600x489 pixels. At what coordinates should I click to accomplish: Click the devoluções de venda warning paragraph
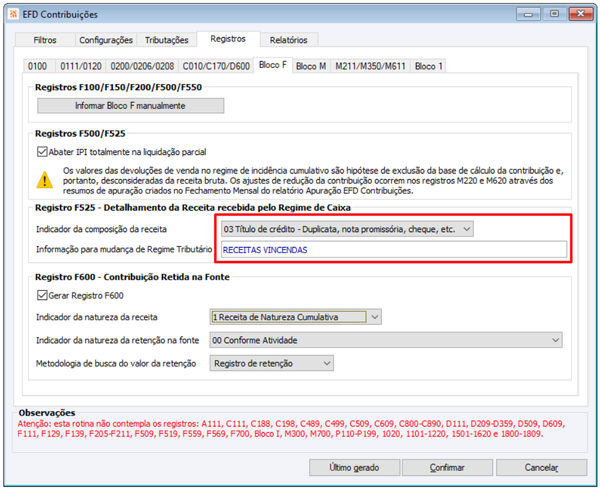(x=313, y=181)
